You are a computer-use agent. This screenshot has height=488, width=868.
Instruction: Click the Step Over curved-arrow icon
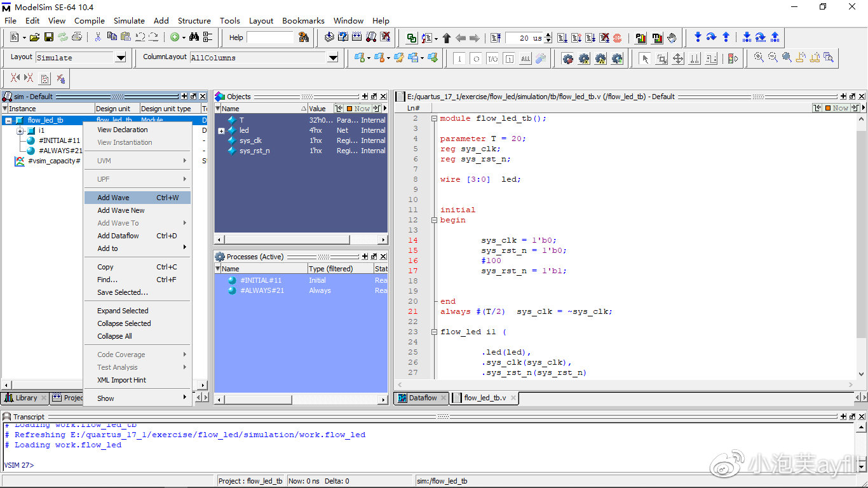(712, 37)
